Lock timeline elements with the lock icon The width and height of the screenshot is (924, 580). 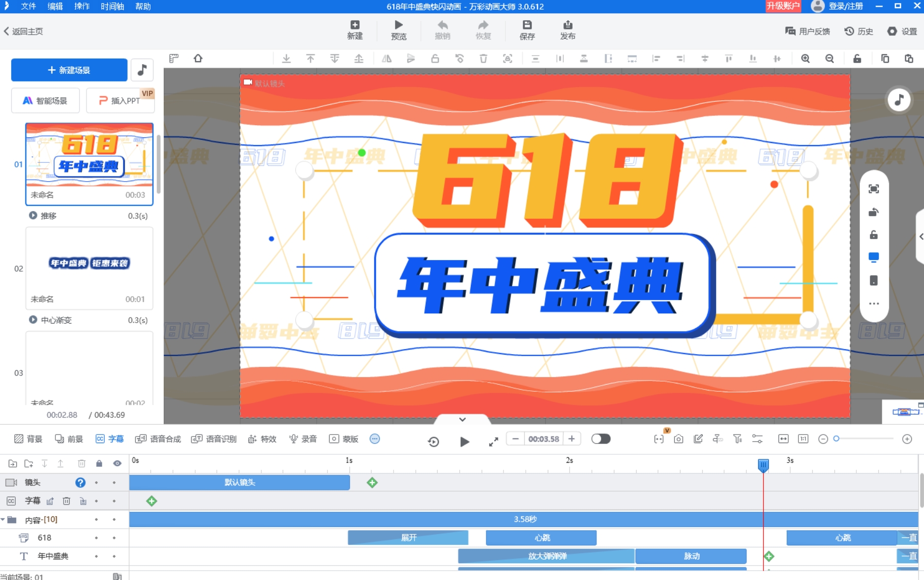tap(99, 463)
